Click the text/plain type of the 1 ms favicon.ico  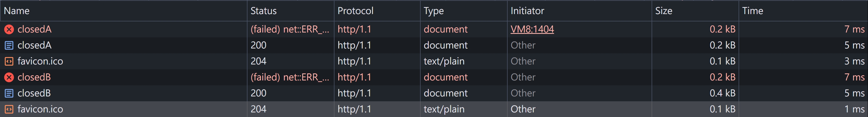click(x=444, y=109)
